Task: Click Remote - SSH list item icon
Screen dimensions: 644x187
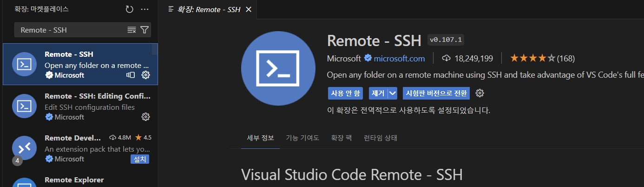Action: pyautogui.click(x=24, y=64)
